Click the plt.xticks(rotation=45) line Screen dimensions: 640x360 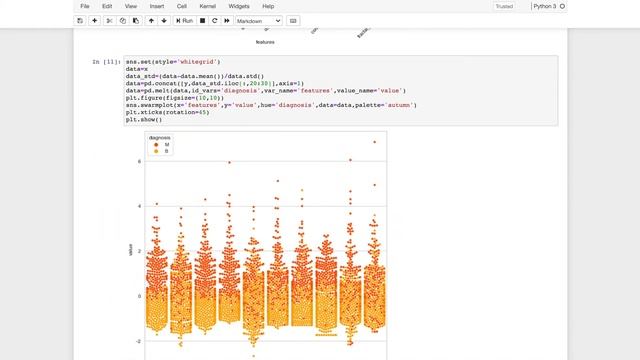(167, 112)
